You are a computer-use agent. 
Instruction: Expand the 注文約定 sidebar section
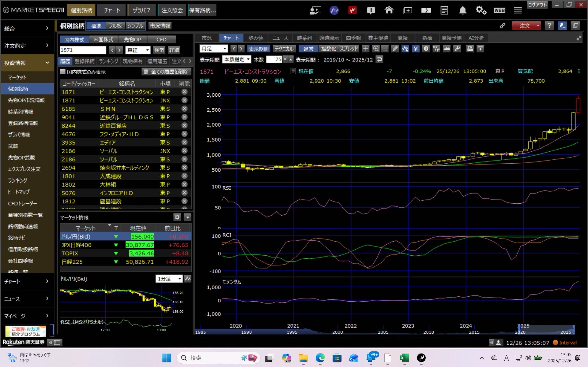pos(27,46)
